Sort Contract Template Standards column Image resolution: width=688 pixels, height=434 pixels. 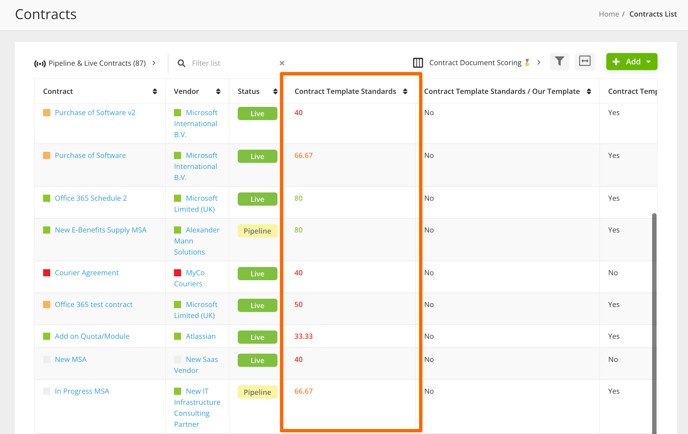pos(405,91)
